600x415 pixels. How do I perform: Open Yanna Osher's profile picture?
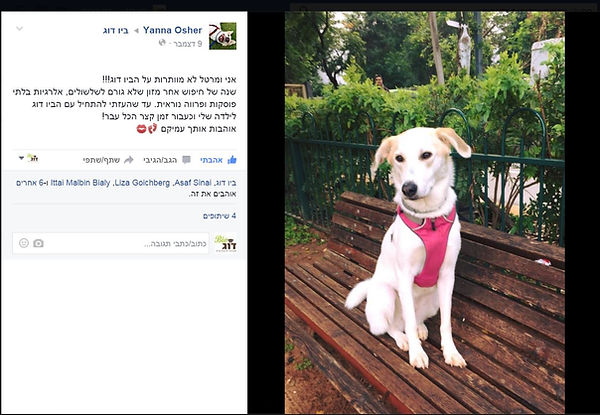point(223,36)
